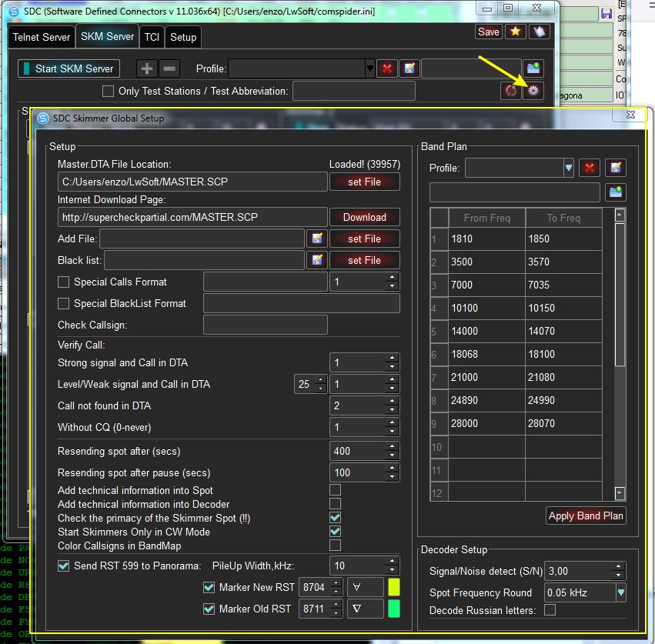This screenshot has width=655, height=644.
Task: Open the Band Plan Profile dropdown
Action: point(567,168)
